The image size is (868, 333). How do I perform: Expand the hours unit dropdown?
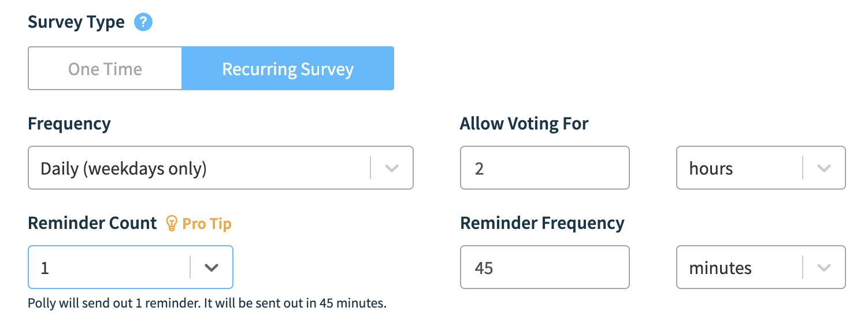(x=761, y=168)
